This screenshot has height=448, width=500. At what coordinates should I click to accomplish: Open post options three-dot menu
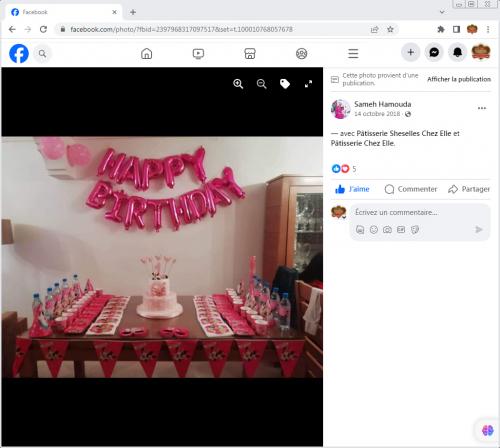[482, 108]
